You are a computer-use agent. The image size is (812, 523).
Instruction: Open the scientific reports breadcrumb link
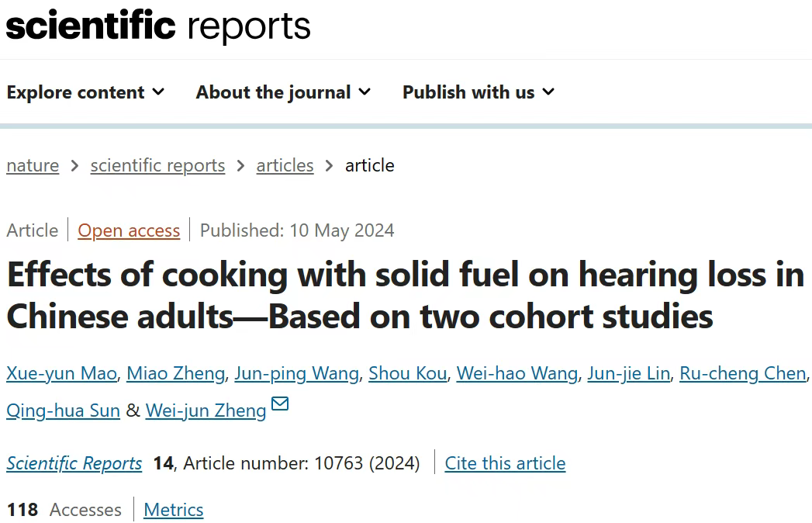click(157, 165)
